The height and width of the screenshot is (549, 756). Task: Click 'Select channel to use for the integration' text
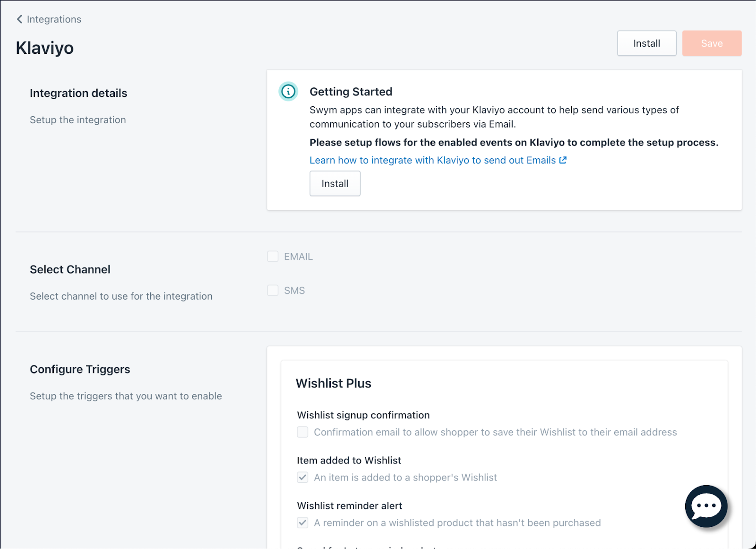tap(121, 296)
